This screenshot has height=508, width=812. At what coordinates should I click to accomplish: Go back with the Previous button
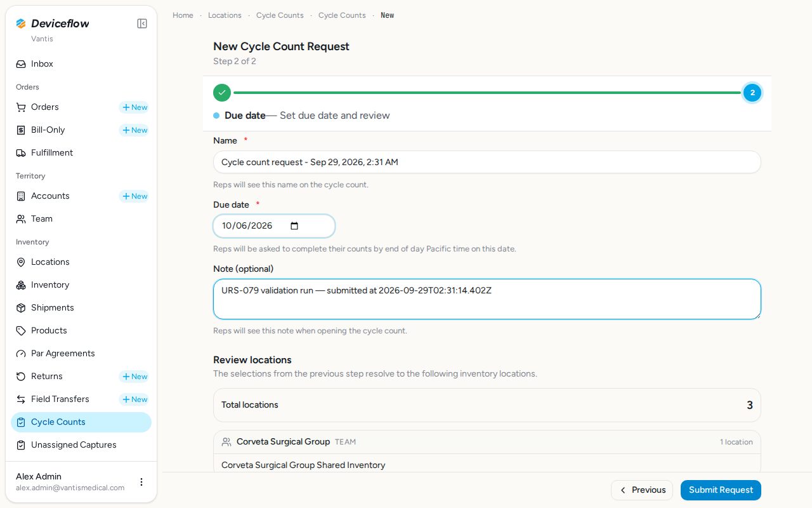[642, 490]
